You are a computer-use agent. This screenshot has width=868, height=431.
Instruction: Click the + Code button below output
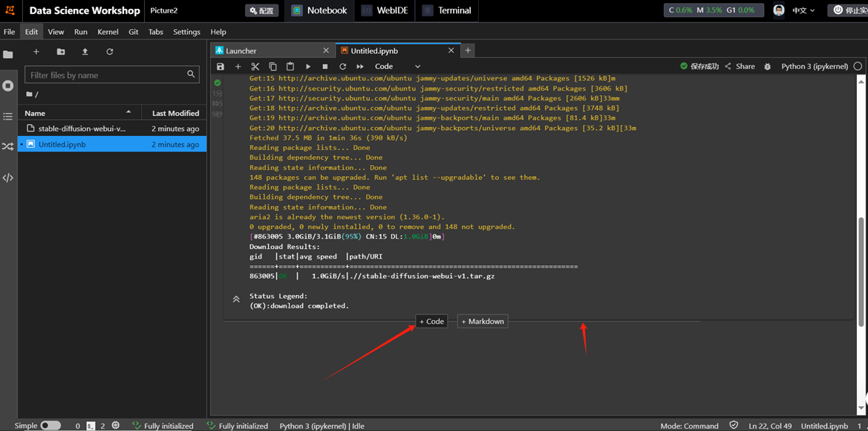(x=431, y=321)
